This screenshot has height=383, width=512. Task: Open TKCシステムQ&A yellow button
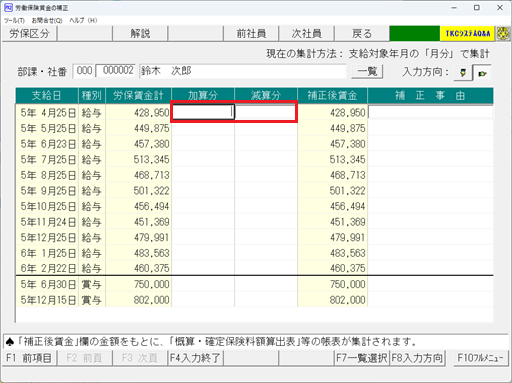(467, 34)
